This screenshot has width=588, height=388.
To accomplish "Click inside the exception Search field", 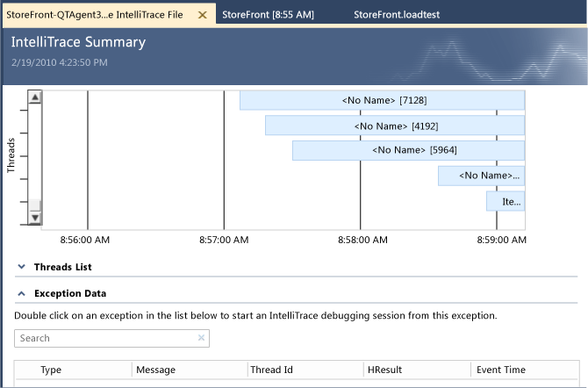I will coord(105,338).
